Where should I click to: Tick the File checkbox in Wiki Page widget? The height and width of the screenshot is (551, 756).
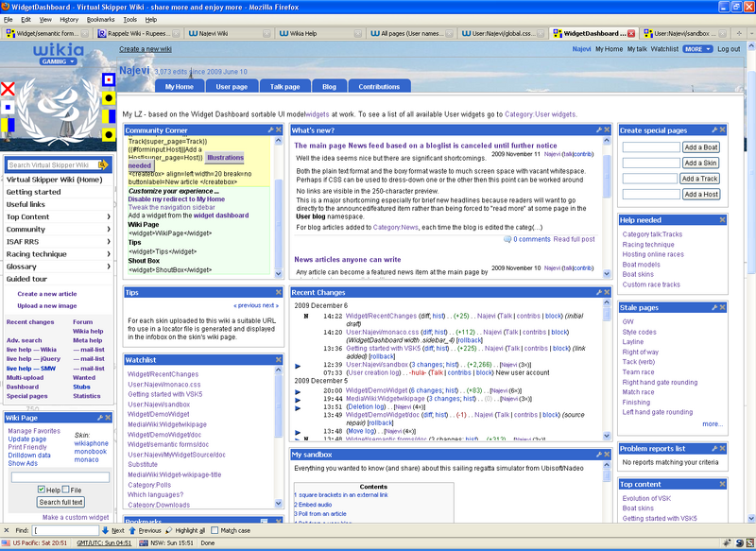pos(65,490)
